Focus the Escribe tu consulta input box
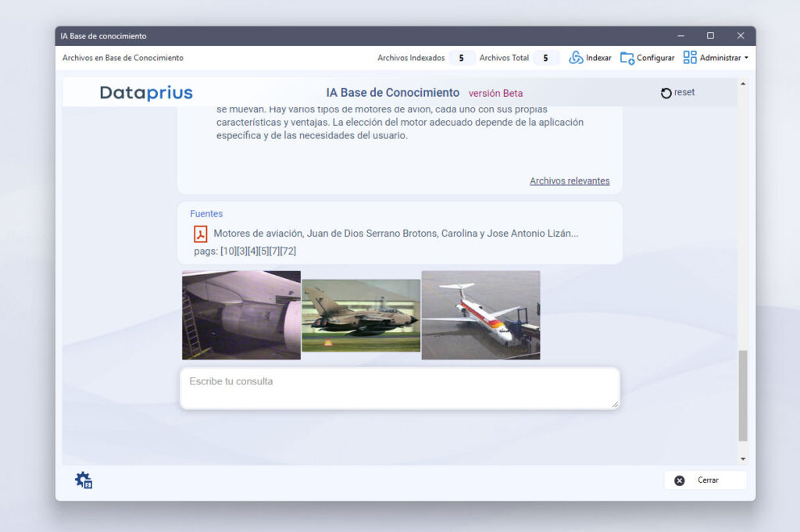The height and width of the screenshot is (532, 800). tap(399, 388)
